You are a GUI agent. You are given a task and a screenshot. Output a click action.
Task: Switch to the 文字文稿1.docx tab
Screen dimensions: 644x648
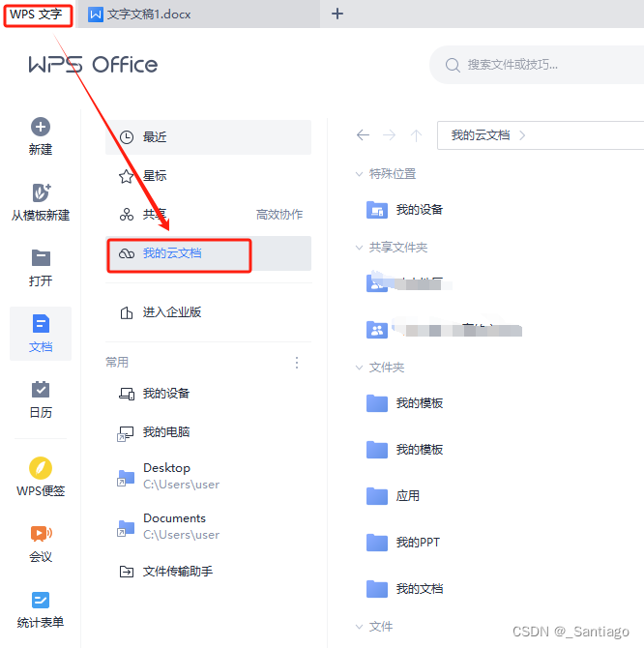[x=198, y=15]
